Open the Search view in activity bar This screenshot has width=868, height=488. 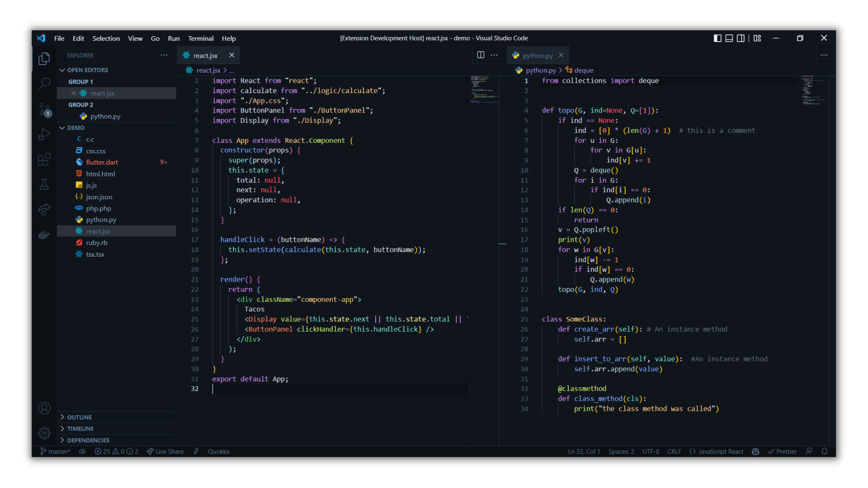click(44, 83)
